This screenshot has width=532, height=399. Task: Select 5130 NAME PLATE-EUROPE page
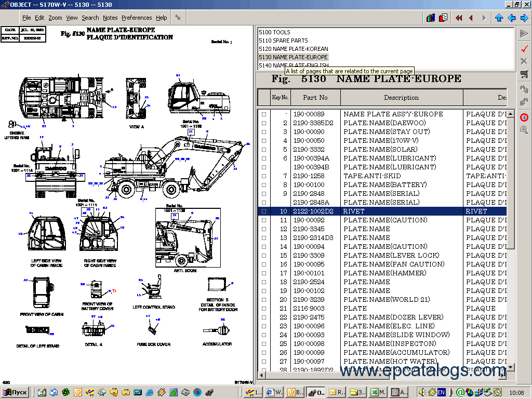(293, 57)
